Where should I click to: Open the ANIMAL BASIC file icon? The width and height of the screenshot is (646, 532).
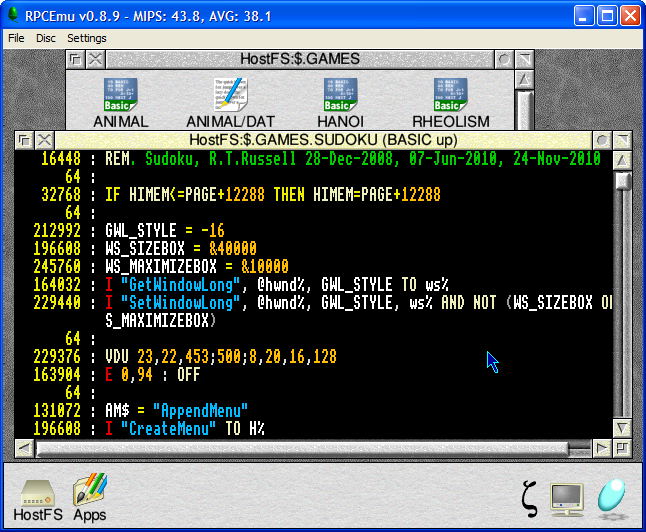[120, 95]
